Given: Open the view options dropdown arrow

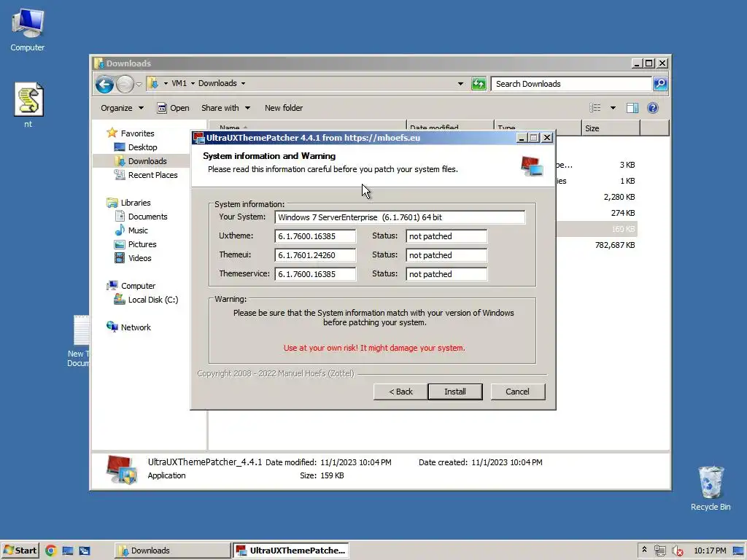Looking at the screenshot, I should click(x=613, y=108).
